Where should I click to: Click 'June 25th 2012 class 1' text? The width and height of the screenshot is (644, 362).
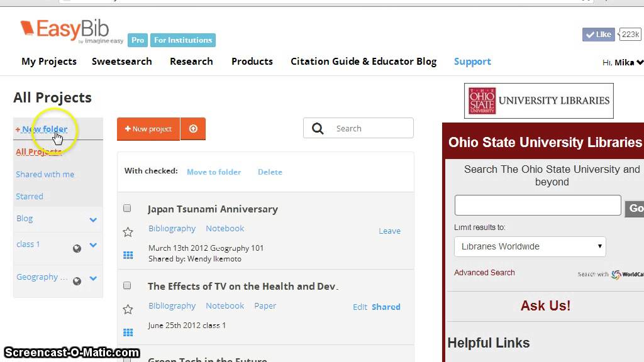187,326
